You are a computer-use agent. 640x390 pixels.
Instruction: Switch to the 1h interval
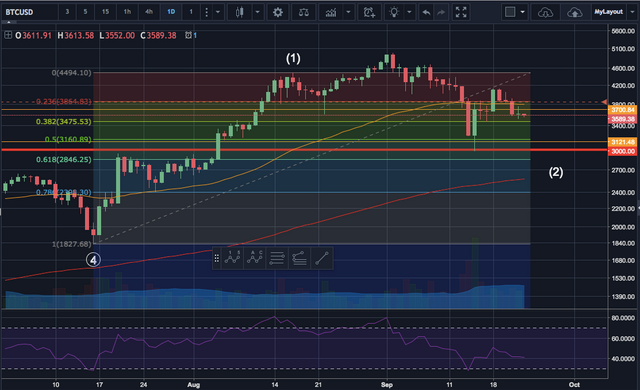(127, 12)
